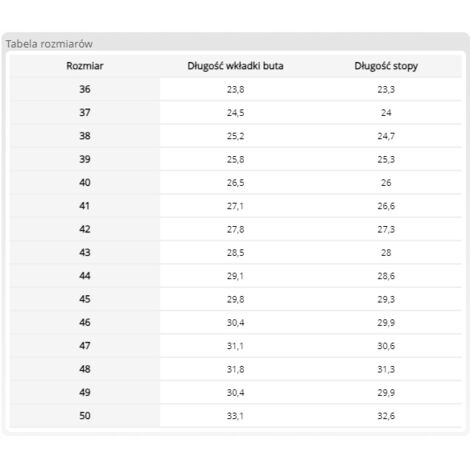Screen dimensions: 470x470
Task: Select size 36 row label
Action: click(x=85, y=89)
